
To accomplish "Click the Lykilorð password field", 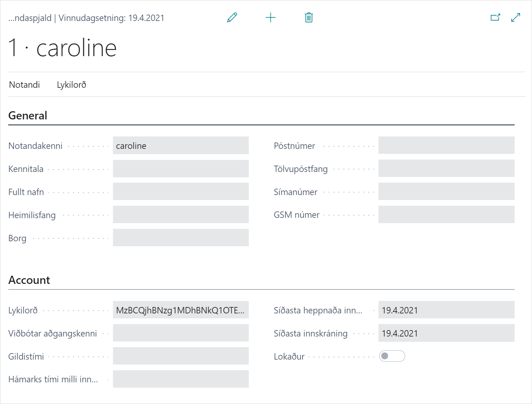I will tap(181, 310).
